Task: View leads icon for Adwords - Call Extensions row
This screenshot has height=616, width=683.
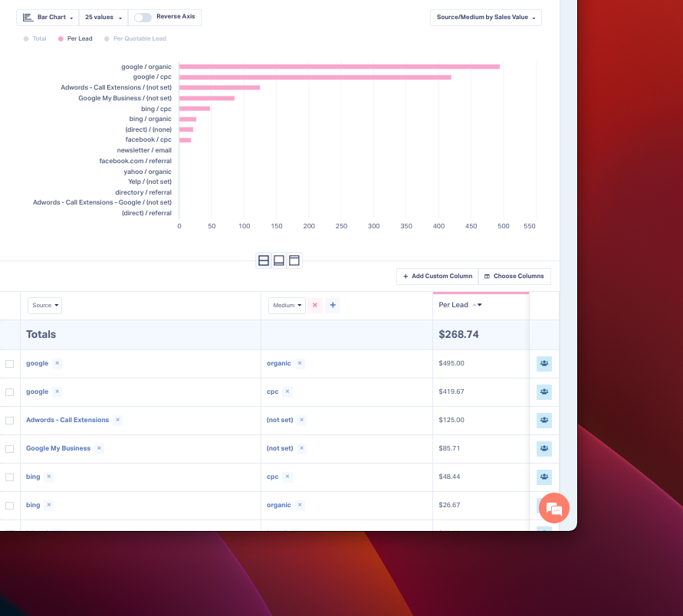Action: 544,420
